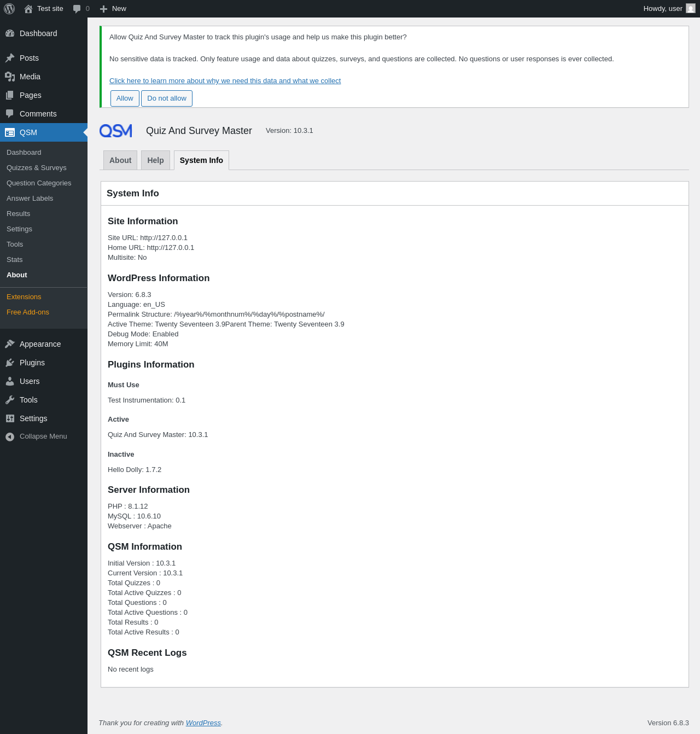The width and height of the screenshot is (700, 734).
Task: Click the user avatar icon
Action: pos(691,9)
